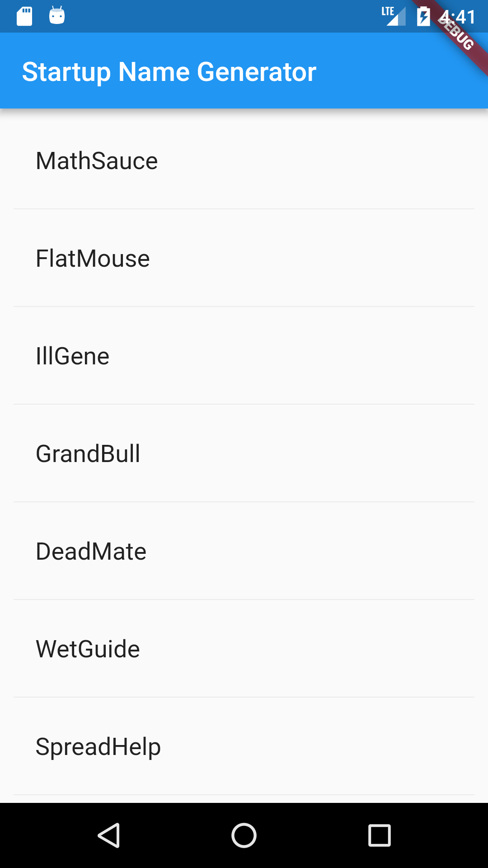
Task: Select the GrandBull startup name
Action: (x=88, y=453)
